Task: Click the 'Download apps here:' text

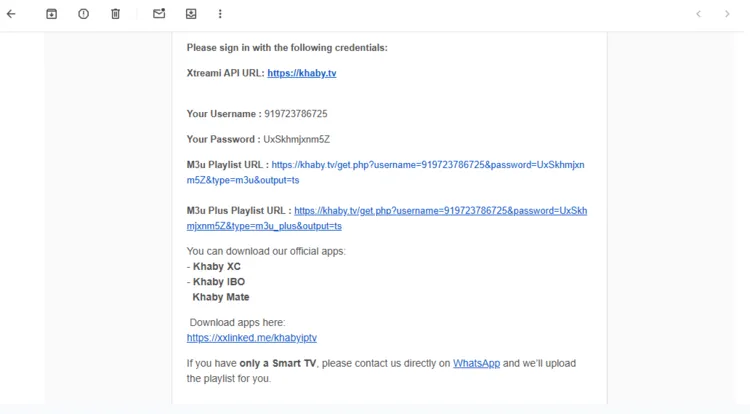Action: coord(237,322)
